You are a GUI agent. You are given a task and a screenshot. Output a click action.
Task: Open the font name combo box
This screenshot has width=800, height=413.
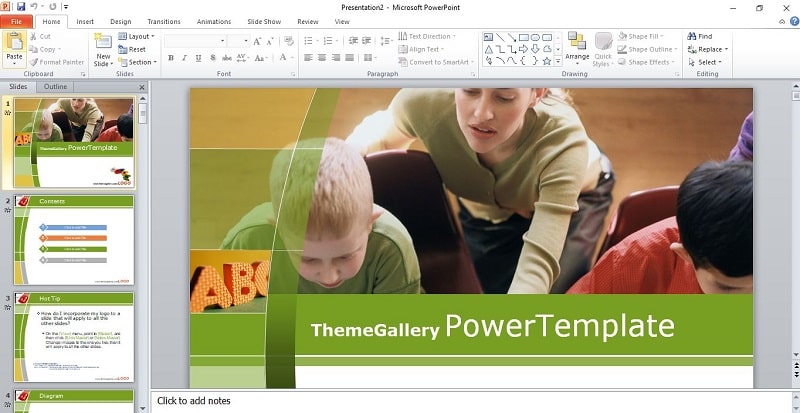click(195, 41)
